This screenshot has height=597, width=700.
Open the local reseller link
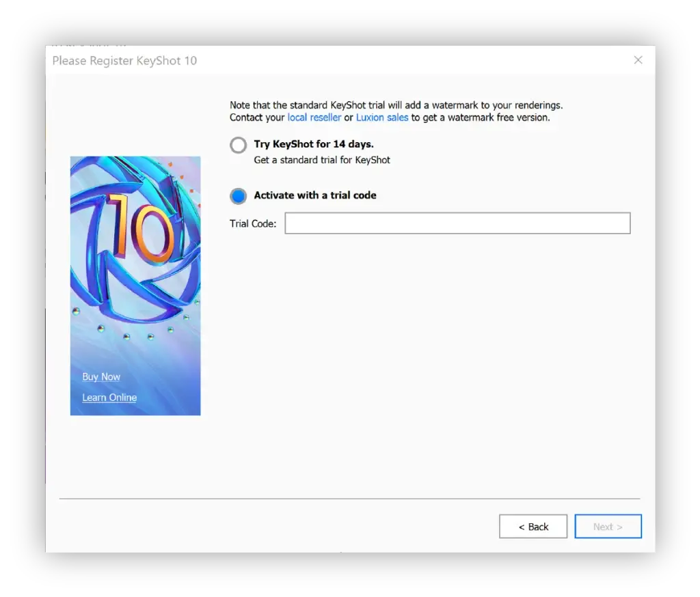click(314, 117)
